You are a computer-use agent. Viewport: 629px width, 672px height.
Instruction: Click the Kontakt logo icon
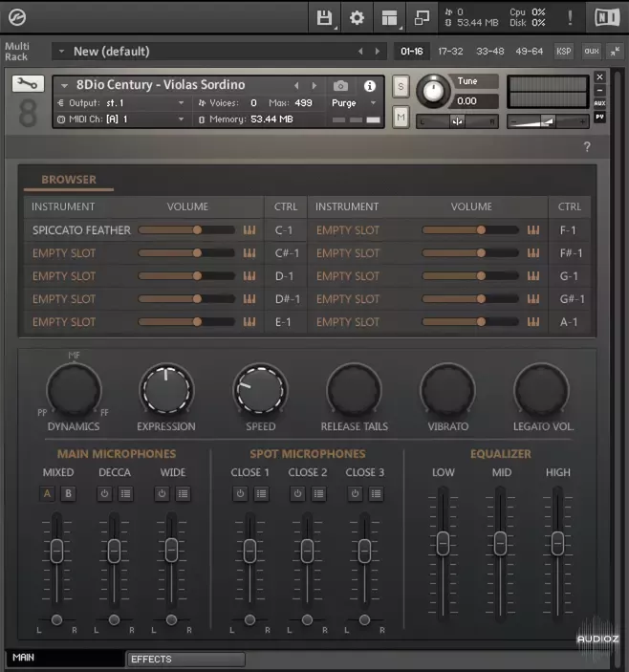pos(17,17)
